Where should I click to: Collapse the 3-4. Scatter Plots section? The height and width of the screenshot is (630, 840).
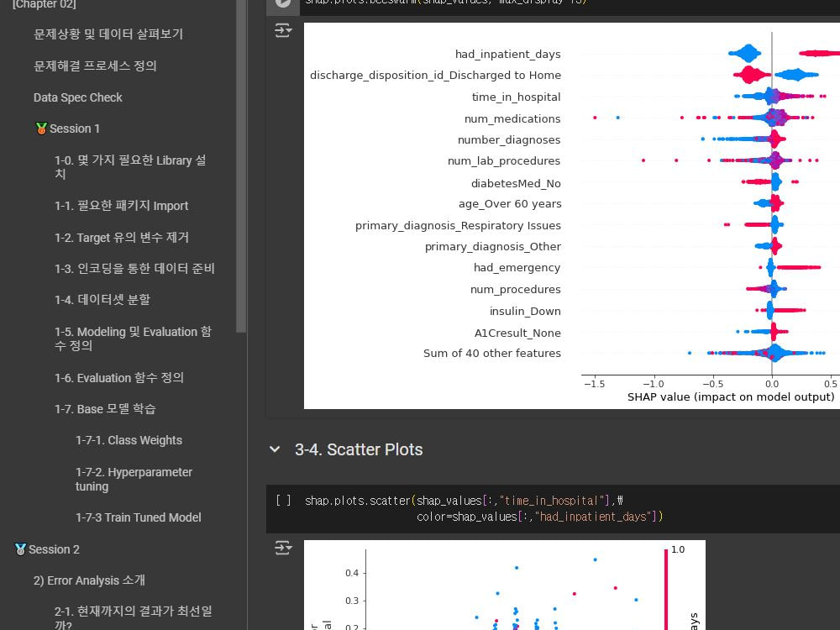pyautogui.click(x=275, y=449)
